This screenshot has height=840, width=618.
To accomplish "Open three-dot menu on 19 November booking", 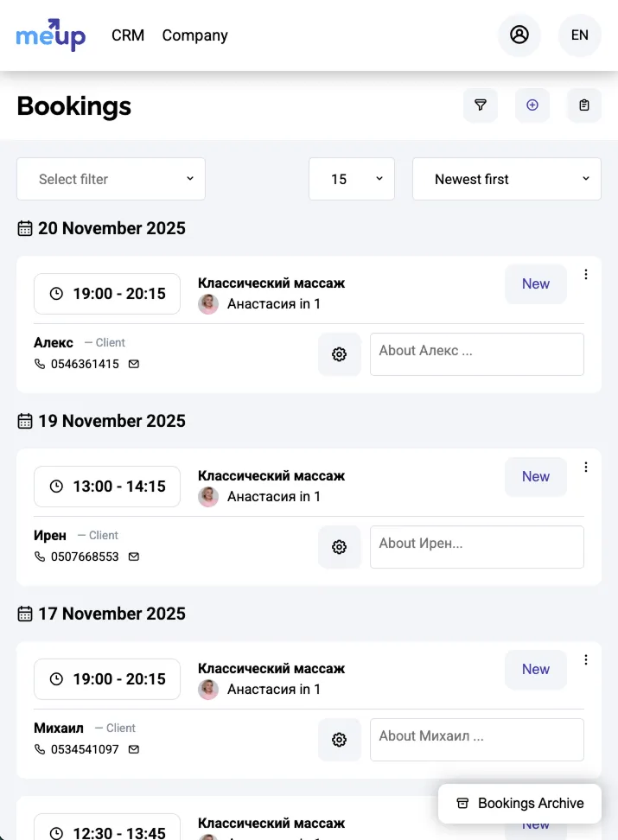I will click(586, 468).
